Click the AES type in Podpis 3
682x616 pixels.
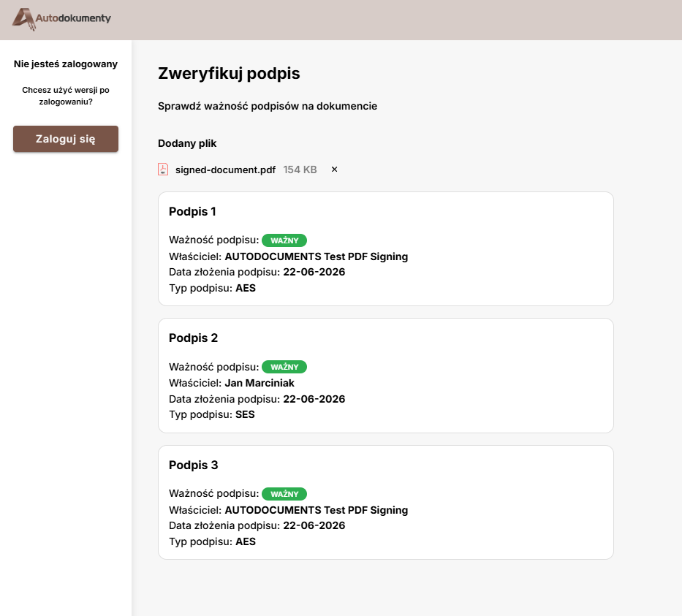coord(246,541)
